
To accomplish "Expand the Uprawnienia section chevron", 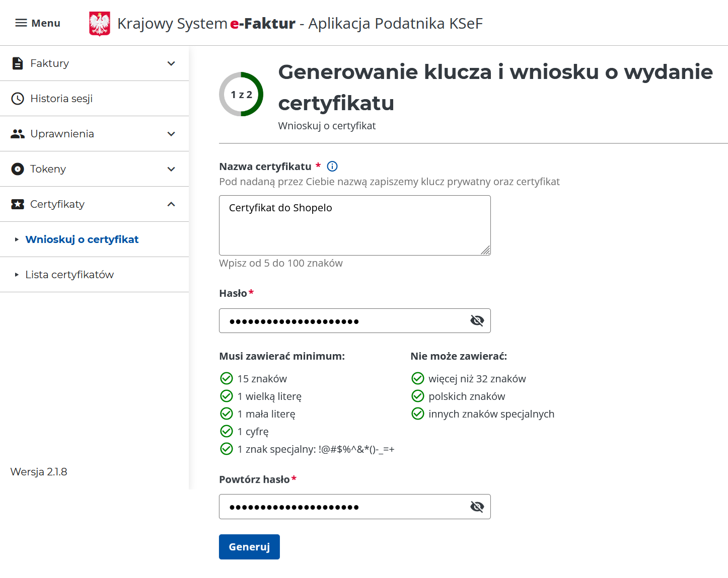I will [171, 134].
